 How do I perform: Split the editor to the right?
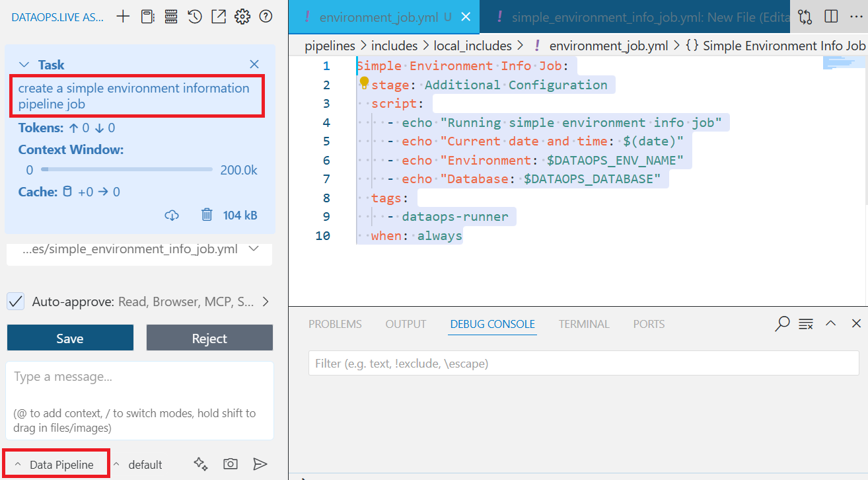coord(832,17)
